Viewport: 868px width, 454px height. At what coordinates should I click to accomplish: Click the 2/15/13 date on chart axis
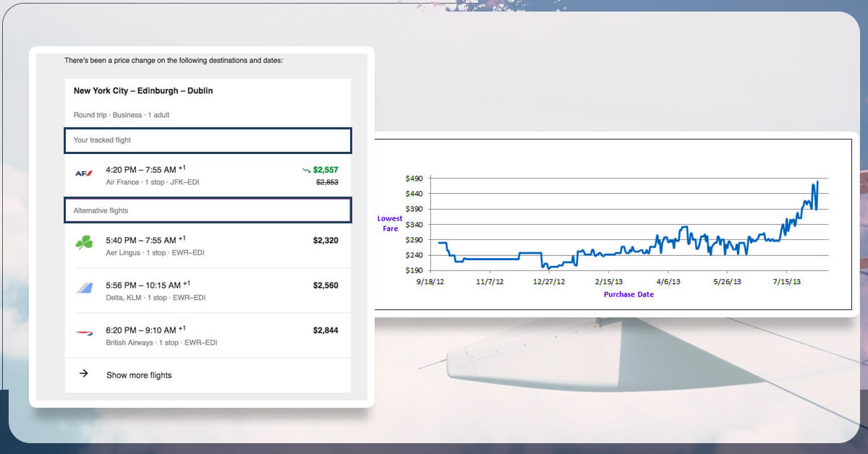tap(608, 281)
